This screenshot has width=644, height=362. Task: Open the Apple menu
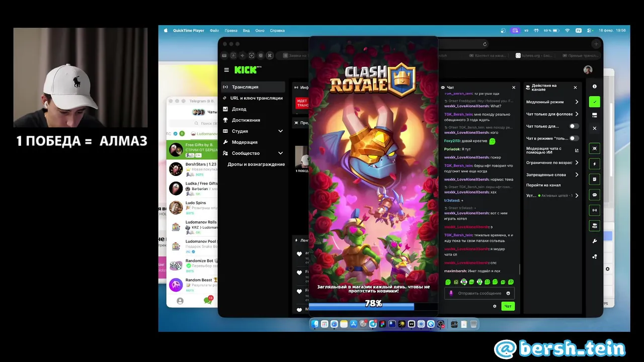click(166, 31)
